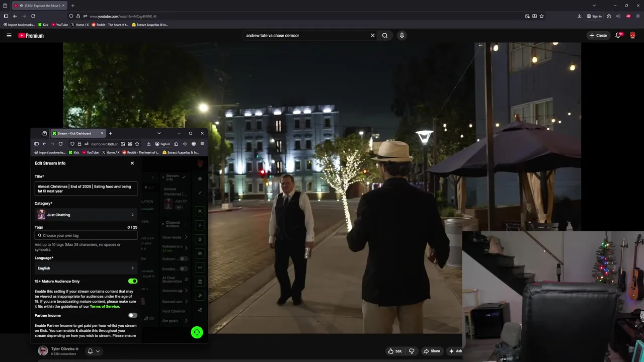Open Kick bookmark in main browser bar
Viewport: 644px width, 362px height.
[x=43, y=25]
